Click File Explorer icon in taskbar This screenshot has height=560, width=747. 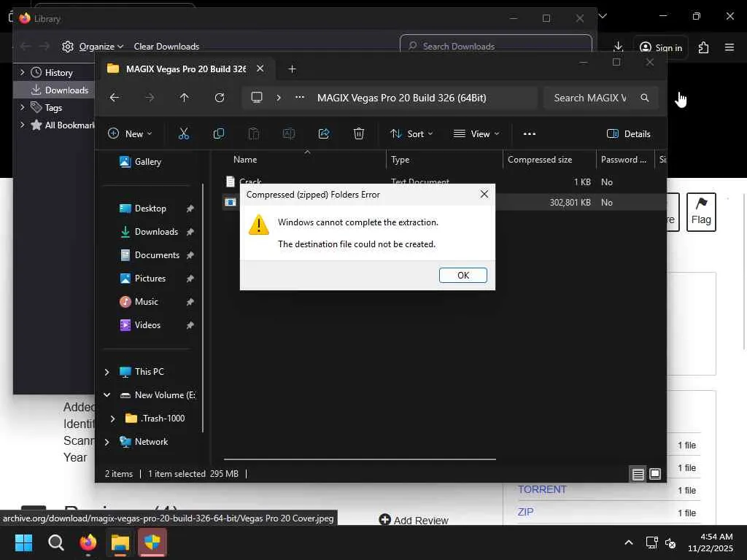pos(120,542)
